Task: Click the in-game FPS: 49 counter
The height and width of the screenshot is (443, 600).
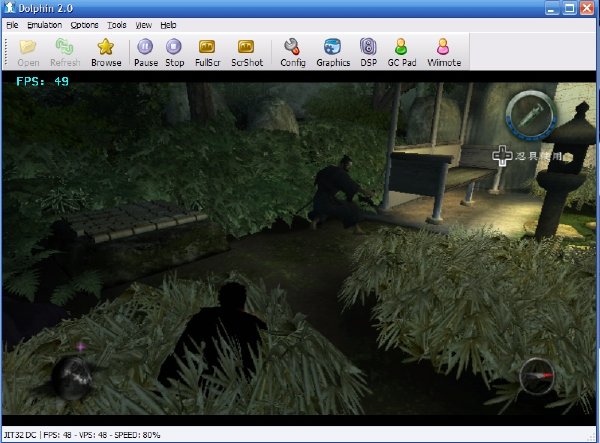Action: point(42,81)
